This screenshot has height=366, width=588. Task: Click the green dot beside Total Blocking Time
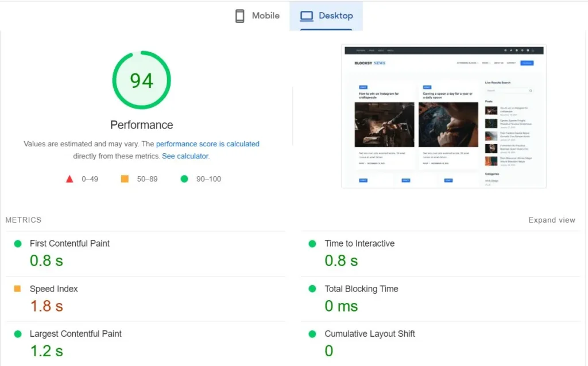(x=312, y=289)
